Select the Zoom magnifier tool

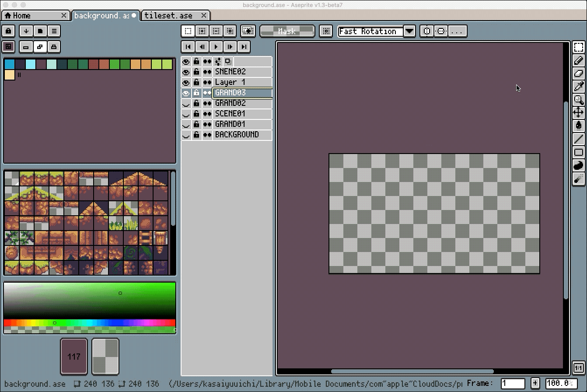click(x=579, y=100)
